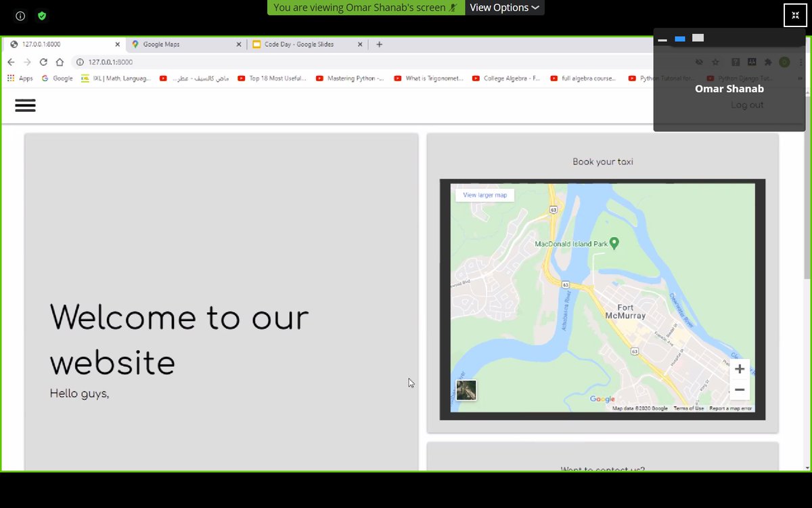
Task: Open the Apps grid in bookmarks bar
Action: [x=20, y=79]
